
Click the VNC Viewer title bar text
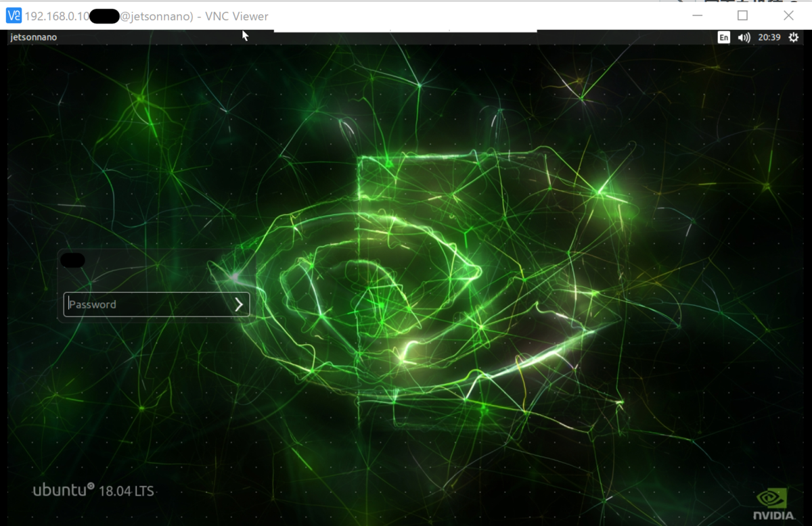coord(146,16)
